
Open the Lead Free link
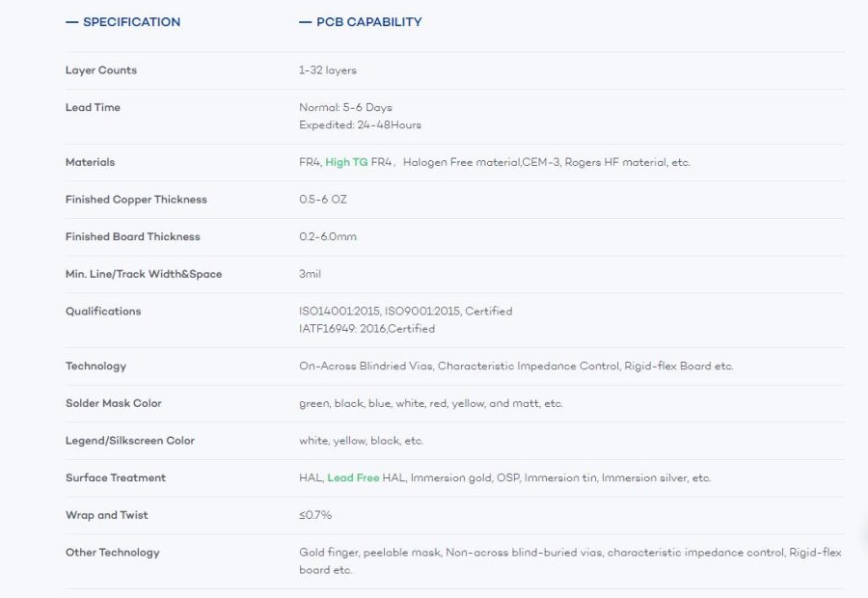point(353,478)
